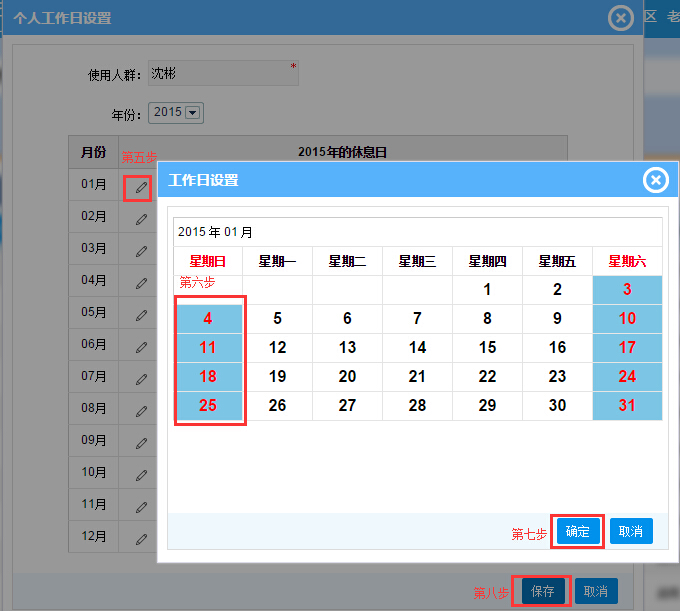This screenshot has height=611, width=680.
Task: Click the 2015年的休息日 table header
Action: pos(342,152)
